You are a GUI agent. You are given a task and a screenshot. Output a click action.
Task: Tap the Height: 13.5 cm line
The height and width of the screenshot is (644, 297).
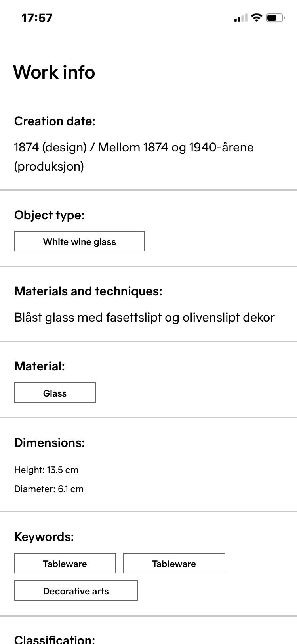tap(46, 470)
